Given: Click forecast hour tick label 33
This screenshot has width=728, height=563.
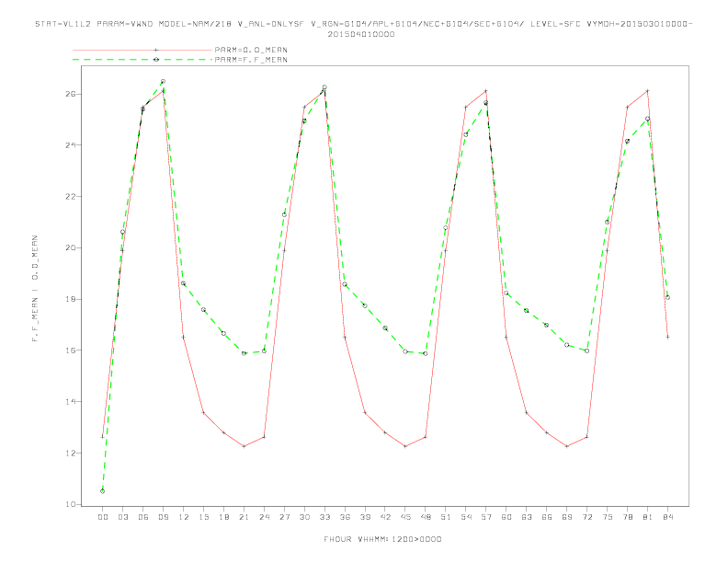Looking at the screenshot, I should pos(324,517).
